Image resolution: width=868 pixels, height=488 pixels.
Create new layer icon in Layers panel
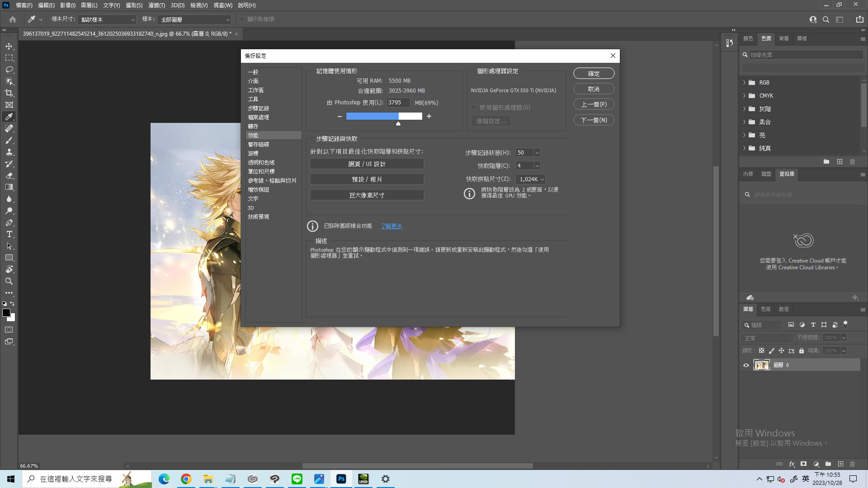pos(840,464)
